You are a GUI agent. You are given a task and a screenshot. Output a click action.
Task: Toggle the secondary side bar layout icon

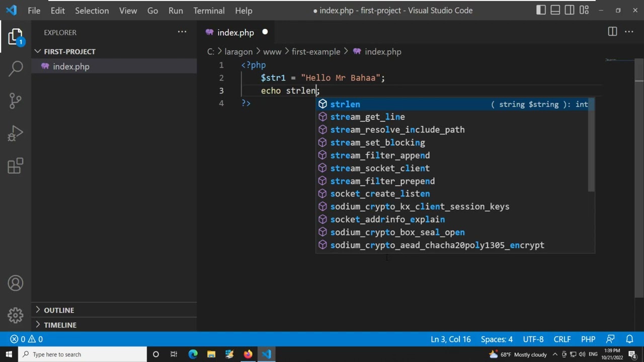click(570, 10)
